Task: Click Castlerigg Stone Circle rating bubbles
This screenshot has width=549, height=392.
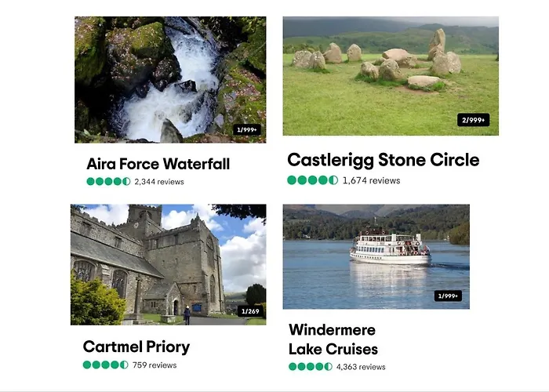Action: 312,180
